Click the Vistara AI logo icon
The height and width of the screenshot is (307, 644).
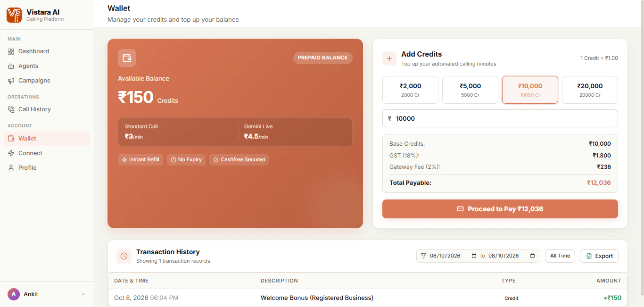click(x=14, y=15)
